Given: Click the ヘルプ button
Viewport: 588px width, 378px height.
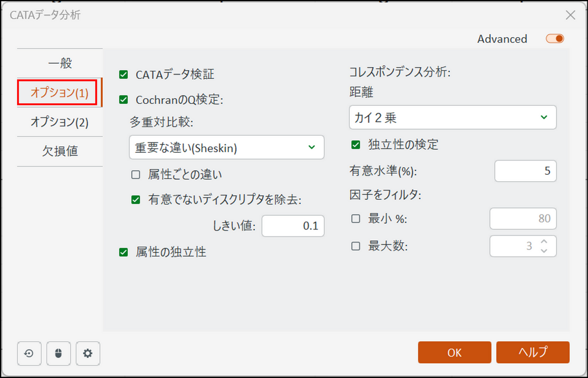Looking at the screenshot, I should tap(533, 353).
